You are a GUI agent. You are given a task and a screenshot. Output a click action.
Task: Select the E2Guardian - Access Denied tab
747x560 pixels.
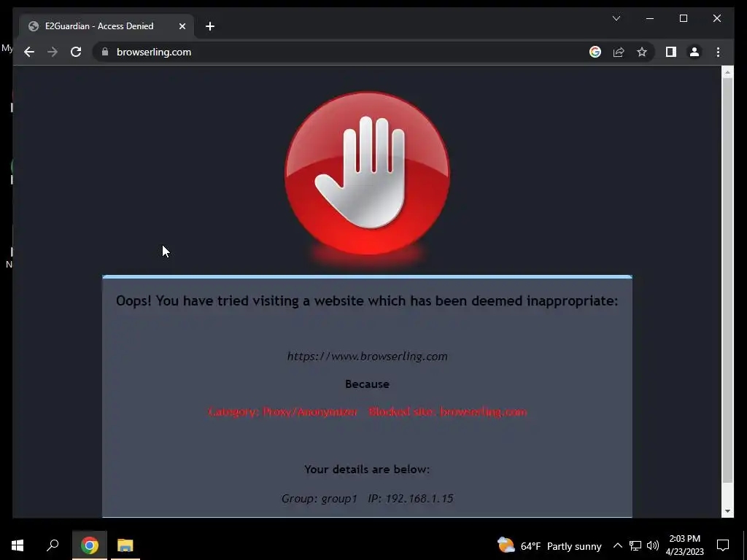coord(107,26)
